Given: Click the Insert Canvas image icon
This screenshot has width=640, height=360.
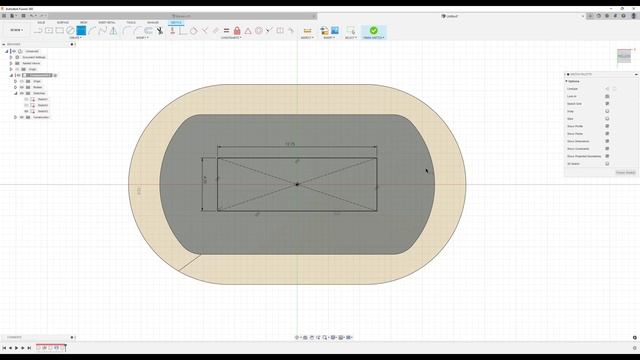Looking at the screenshot, I should pyautogui.click(x=335, y=31).
